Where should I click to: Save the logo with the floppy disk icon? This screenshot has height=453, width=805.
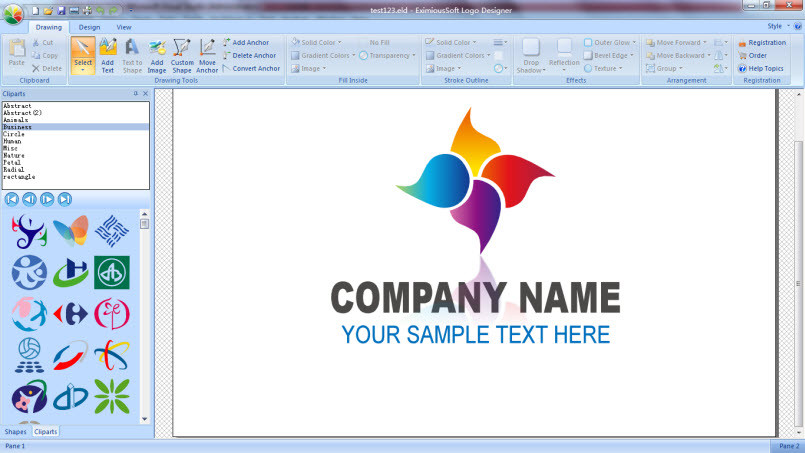coord(61,10)
